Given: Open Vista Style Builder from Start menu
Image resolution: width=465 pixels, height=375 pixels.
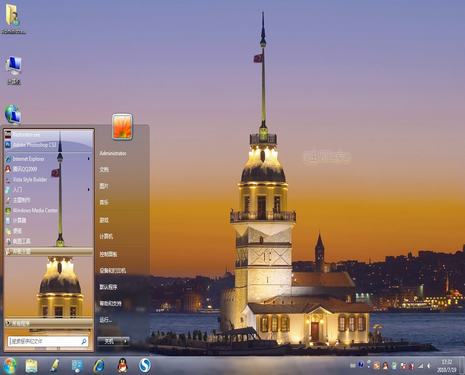Looking at the screenshot, I should coord(49,180).
